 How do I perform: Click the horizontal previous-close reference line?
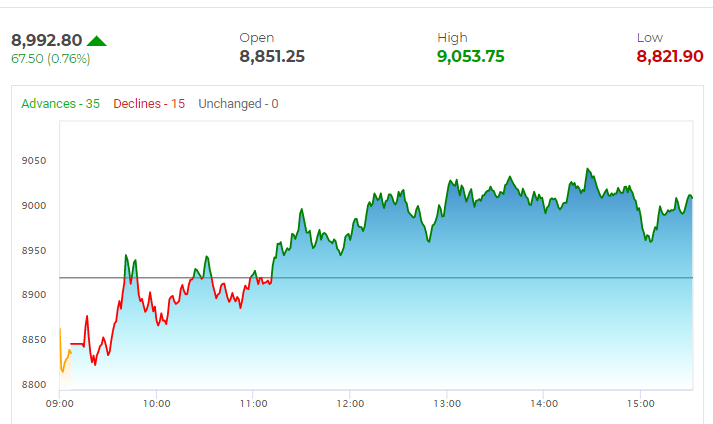400,278
